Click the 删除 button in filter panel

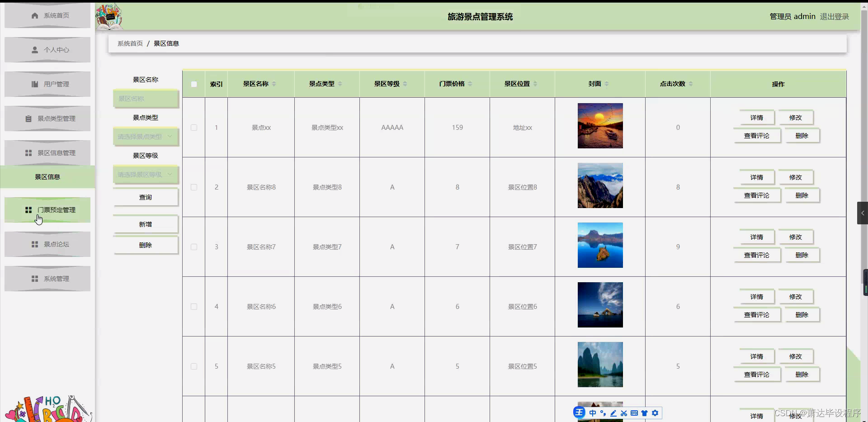146,245
